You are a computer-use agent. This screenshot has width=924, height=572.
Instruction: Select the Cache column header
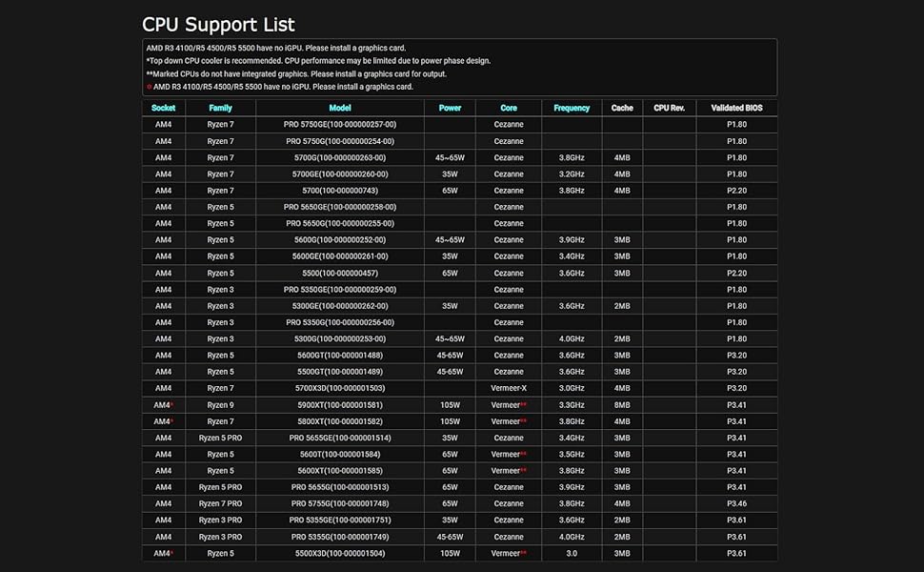(x=622, y=108)
